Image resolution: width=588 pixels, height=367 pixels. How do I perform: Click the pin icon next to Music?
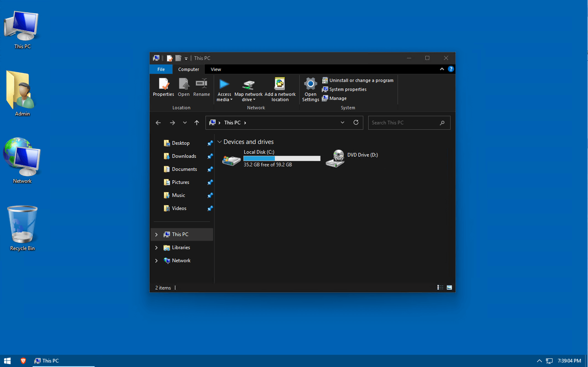coord(210,195)
